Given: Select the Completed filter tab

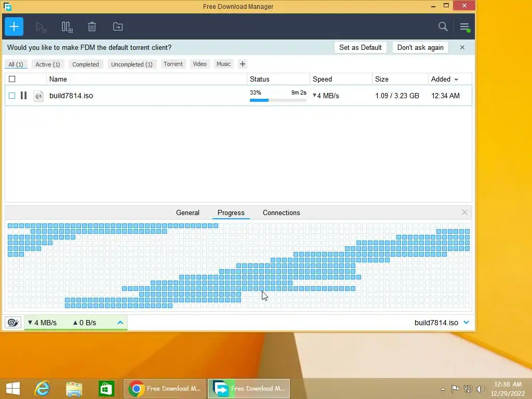Looking at the screenshot, I should click(86, 64).
